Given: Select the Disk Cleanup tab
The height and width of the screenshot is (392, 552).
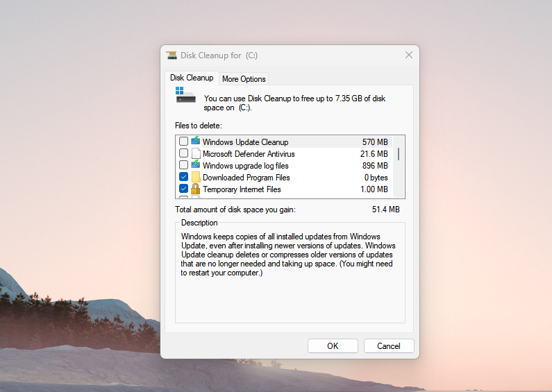Looking at the screenshot, I should (192, 78).
